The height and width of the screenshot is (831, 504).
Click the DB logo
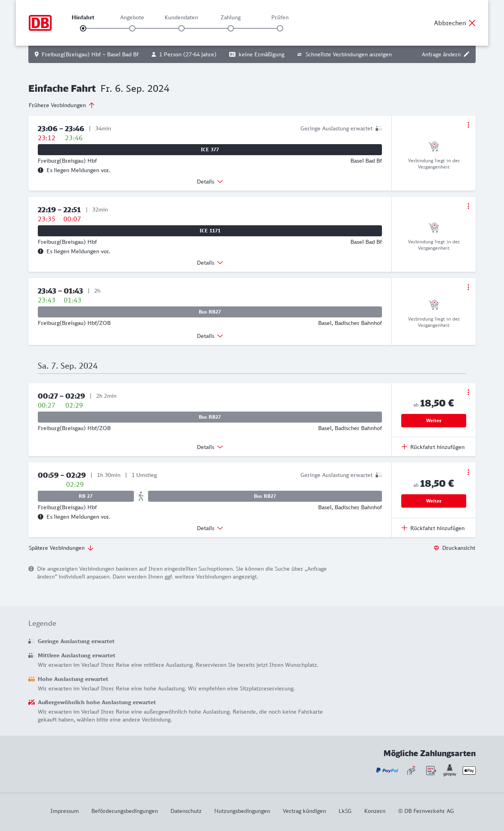[40, 23]
